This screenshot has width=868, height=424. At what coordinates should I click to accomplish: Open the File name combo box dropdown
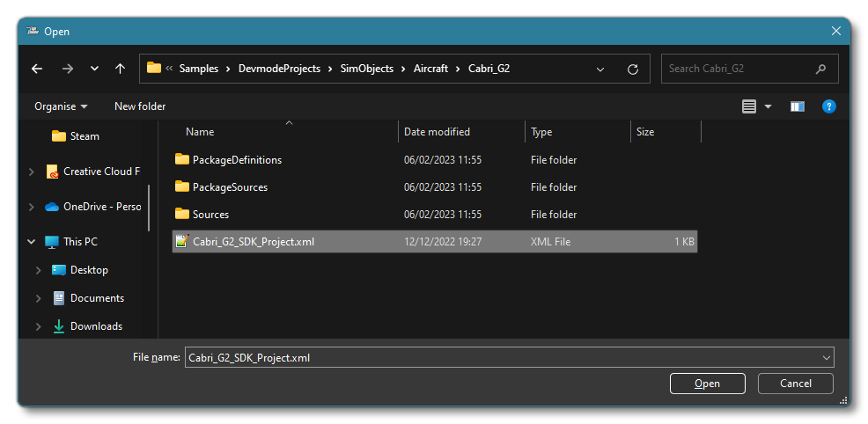point(826,358)
